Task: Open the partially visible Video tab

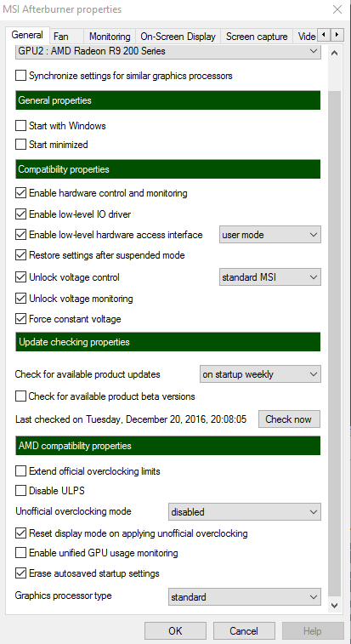Action: (x=306, y=37)
